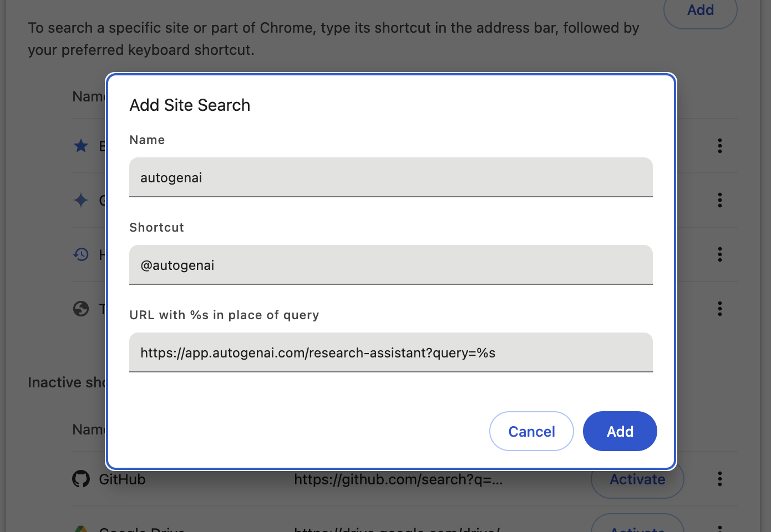Click the Add Site Search dialog title
Viewport: 771px width, 532px height.
[190, 105]
